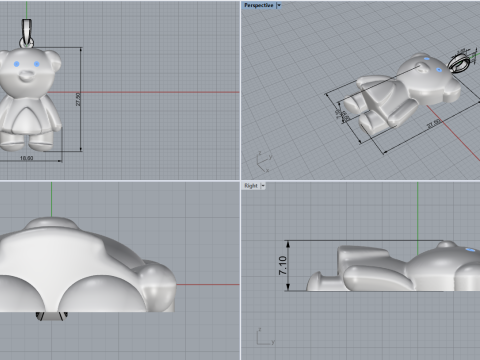Open the Right viewport dropdown arrow

pyautogui.click(x=263, y=186)
